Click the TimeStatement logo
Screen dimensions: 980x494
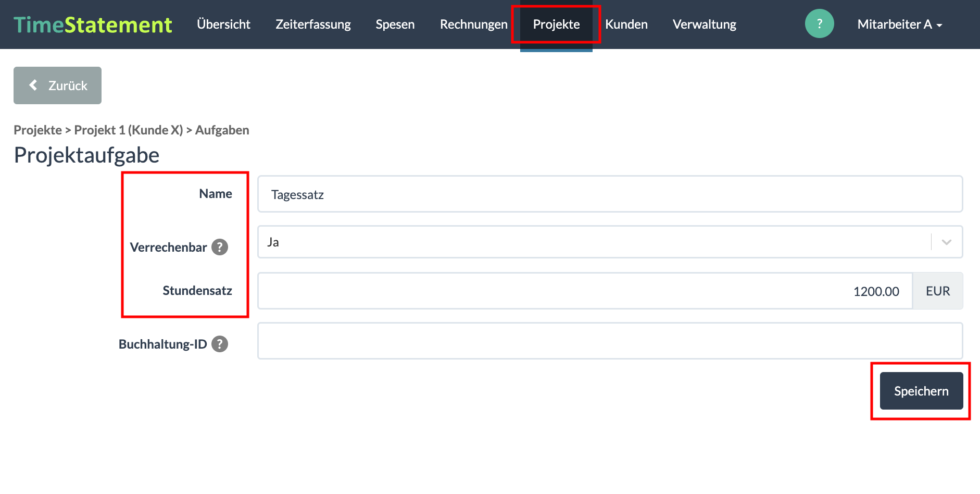click(93, 24)
